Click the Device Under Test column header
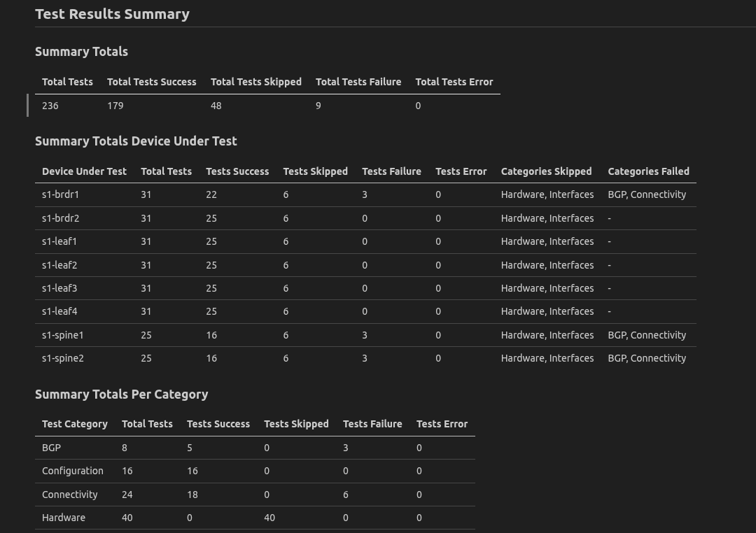 pyautogui.click(x=84, y=171)
